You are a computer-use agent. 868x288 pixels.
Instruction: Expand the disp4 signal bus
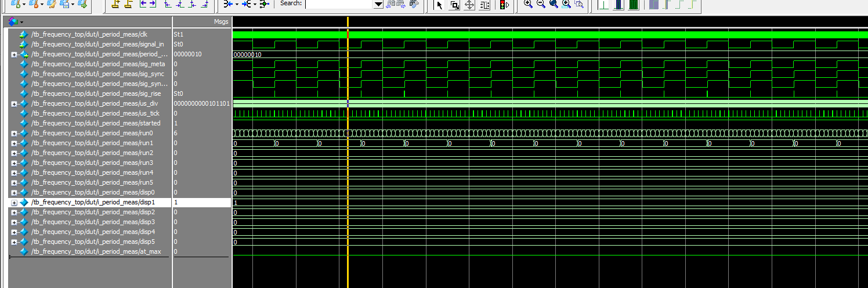[14, 232]
